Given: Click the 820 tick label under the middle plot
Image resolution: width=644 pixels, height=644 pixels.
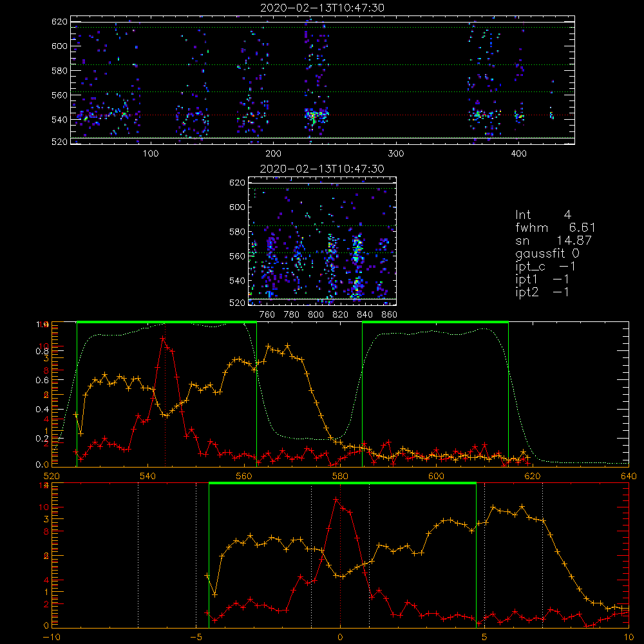Looking at the screenshot, I should [341, 315].
